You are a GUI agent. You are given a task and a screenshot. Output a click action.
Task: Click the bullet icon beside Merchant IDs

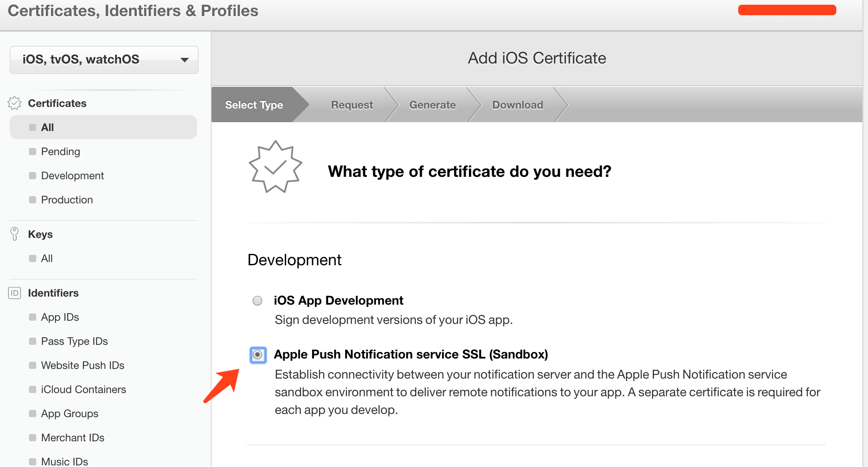pyautogui.click(x=33, y=438)
